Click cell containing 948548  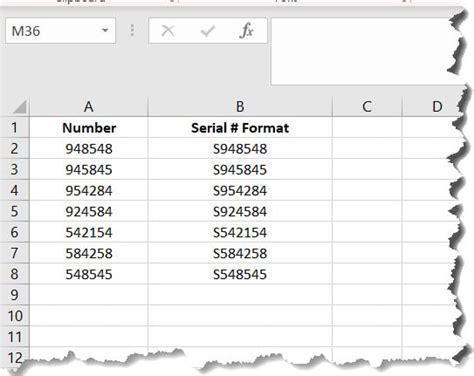pos(89,148)
